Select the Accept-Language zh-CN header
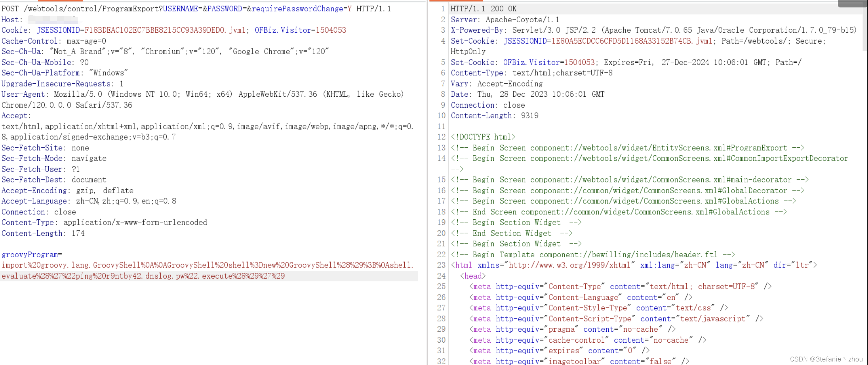Screen dimensions: 868x365 click(x=89, y=201)
